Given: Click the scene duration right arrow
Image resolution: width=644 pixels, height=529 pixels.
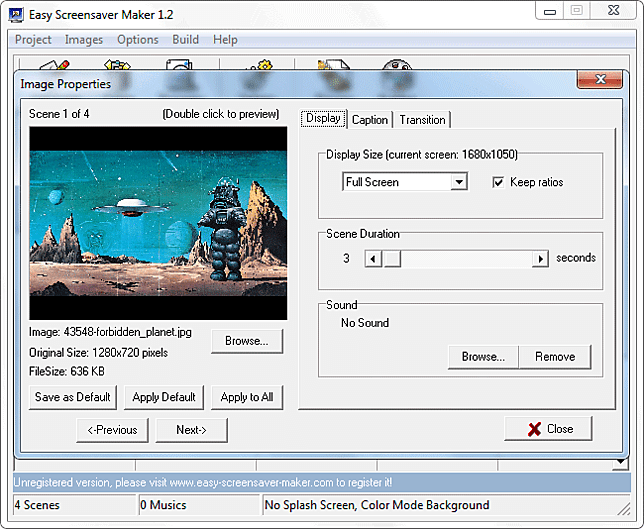Looking at the screenshot, I should click(540, 259).
